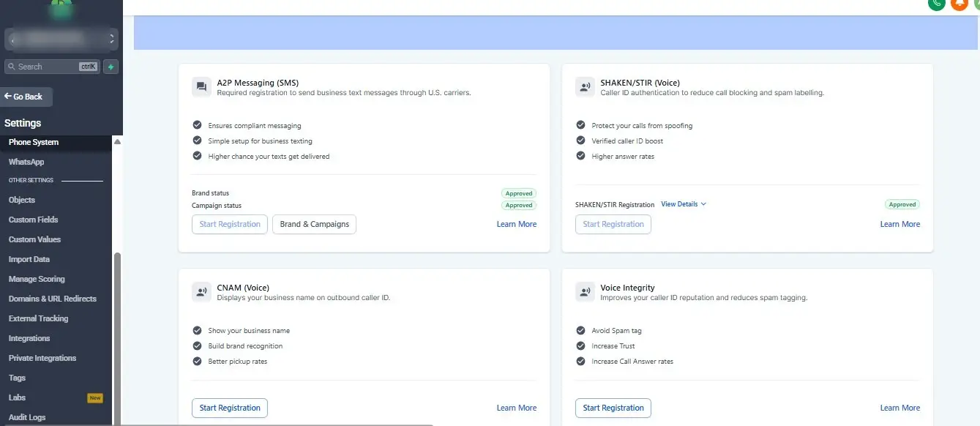Click the sidebar scroll-up arrow
The height and width of the screenshot is (426, 980).
click(117, 142)
